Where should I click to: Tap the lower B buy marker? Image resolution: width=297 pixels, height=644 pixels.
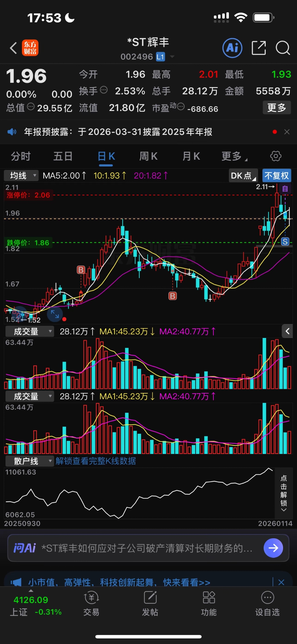point(173,296)
